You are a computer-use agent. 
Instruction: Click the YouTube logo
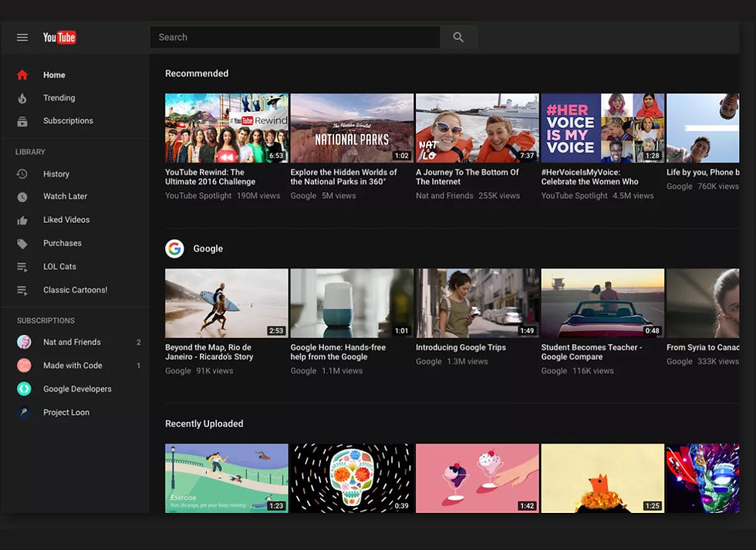(x=59, y=37)
